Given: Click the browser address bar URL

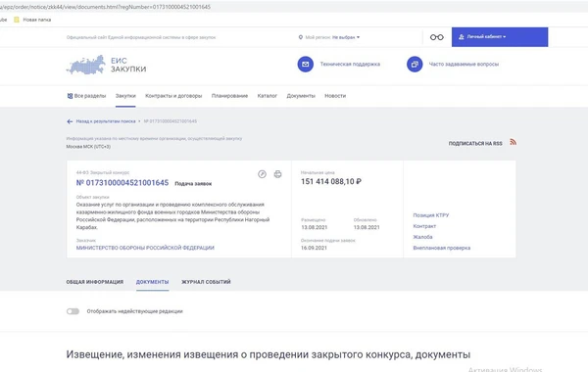Looking at the screenshot, I should [x=105, y=7].
